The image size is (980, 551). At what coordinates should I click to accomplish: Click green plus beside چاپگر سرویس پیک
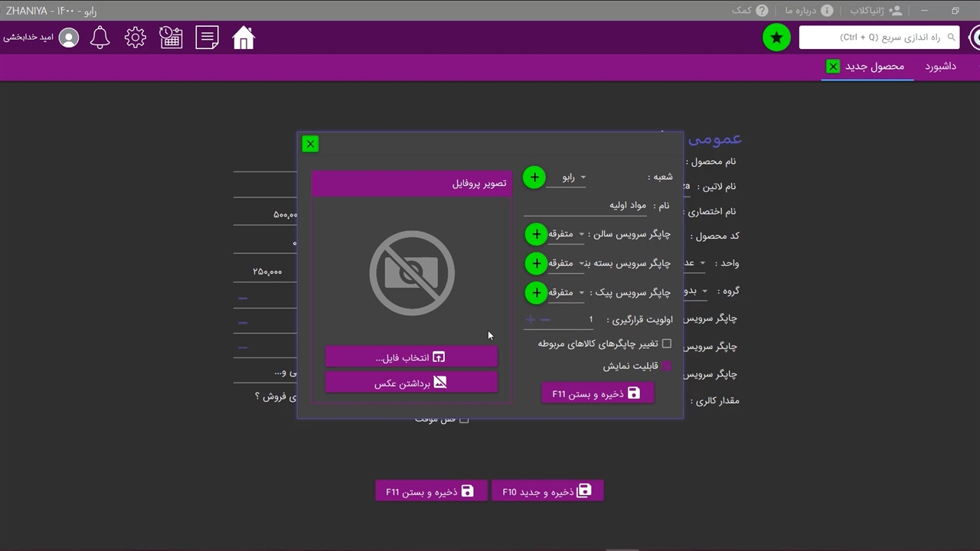(536, 292)
